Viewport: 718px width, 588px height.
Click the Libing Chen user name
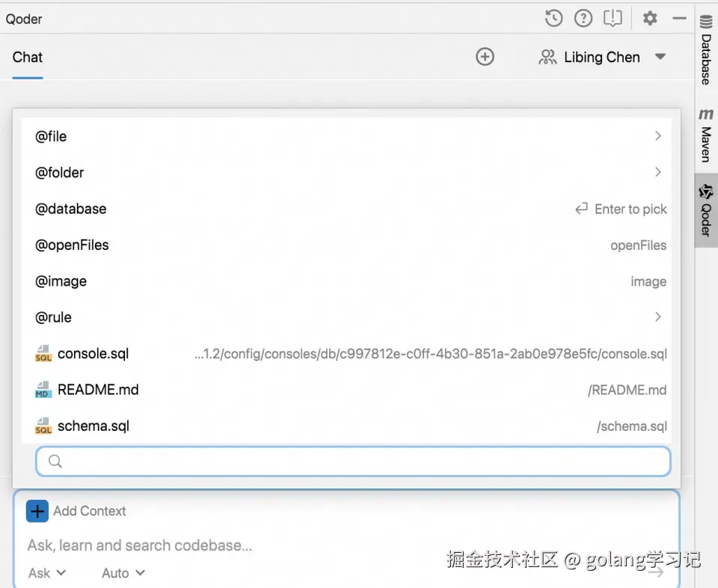pos(601,57)
